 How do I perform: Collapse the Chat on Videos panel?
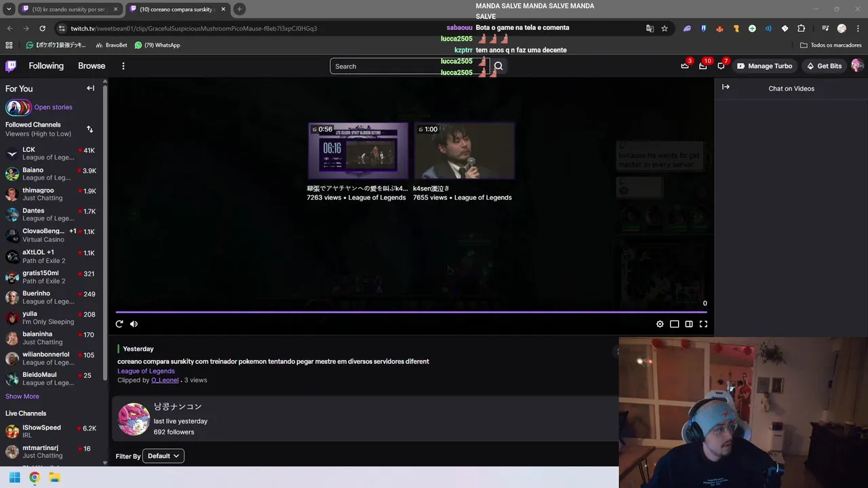726,87
